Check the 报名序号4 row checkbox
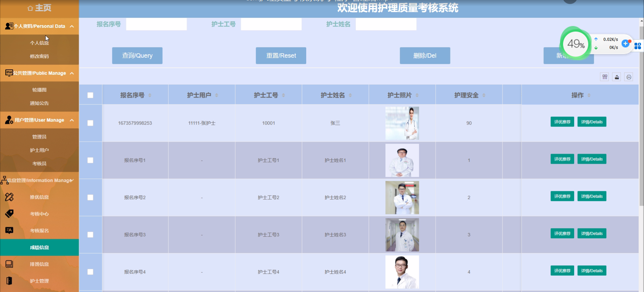 90,272
